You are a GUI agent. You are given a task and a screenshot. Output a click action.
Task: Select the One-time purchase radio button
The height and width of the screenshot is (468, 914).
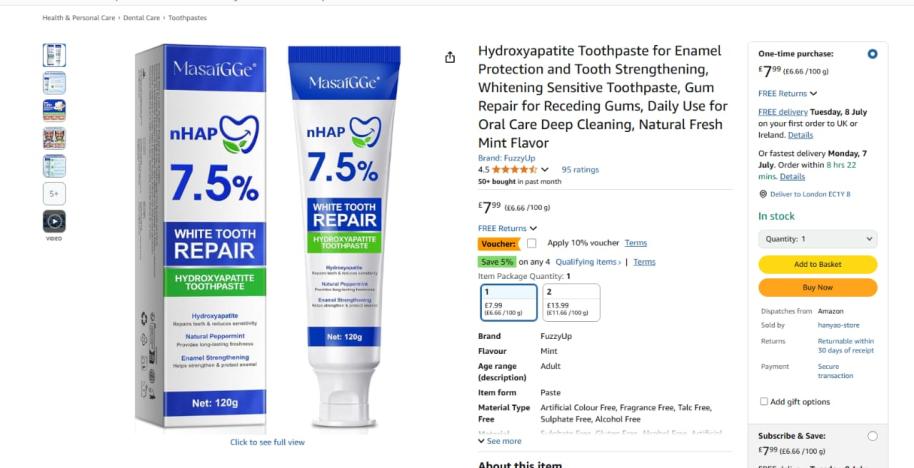coord(872,54)
